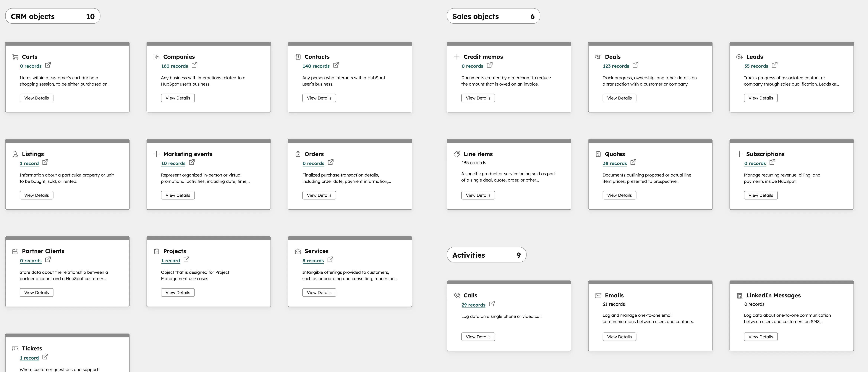Select the Deals handshake icon
868x372 pixels.
click(x=598, y=56)
